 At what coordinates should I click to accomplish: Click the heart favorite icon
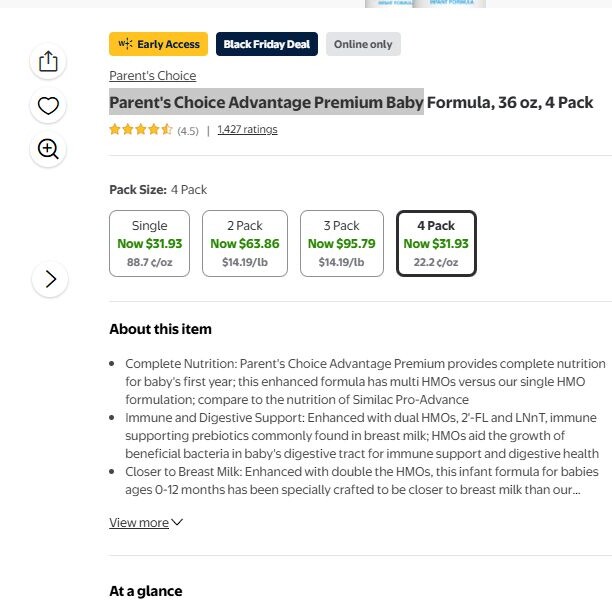tap(48, 106)
